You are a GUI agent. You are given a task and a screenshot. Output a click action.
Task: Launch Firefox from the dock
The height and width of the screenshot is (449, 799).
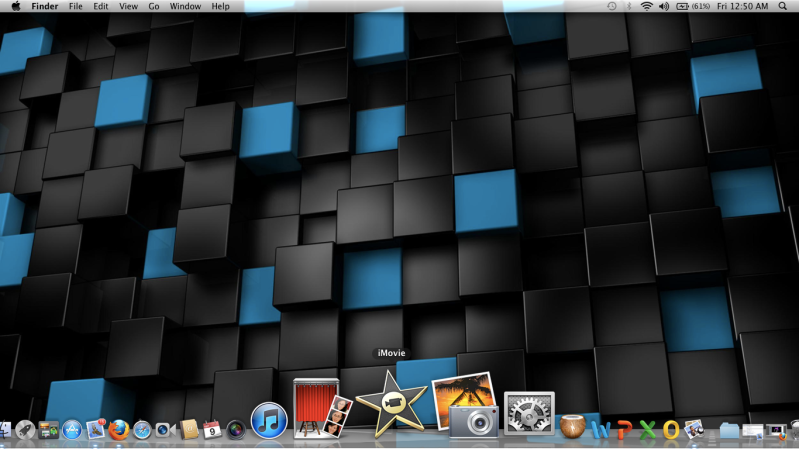pos(120,430)
